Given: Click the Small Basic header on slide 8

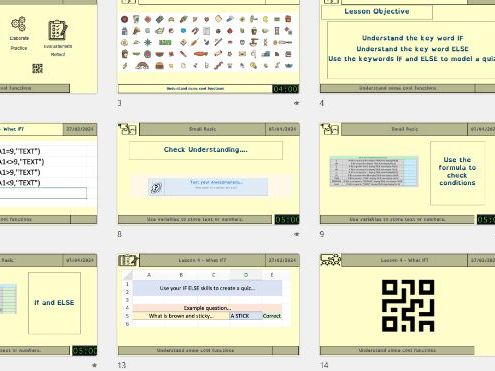Looking at the screenshot, I should (x=202, y=129).
